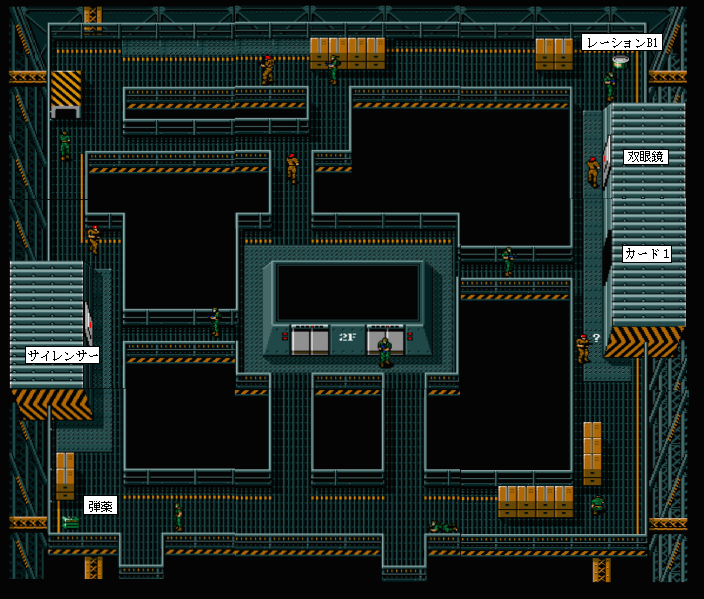Click the dark elevator rooftop above 2F sign
The height and width of the screenshot is (599, 704).
tap(347, 291)
